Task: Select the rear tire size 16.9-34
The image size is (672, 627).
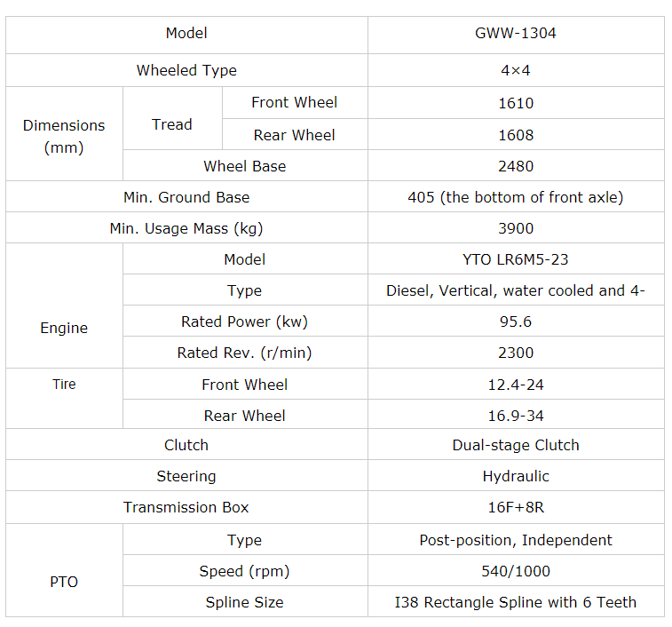Action: point(515,416)
